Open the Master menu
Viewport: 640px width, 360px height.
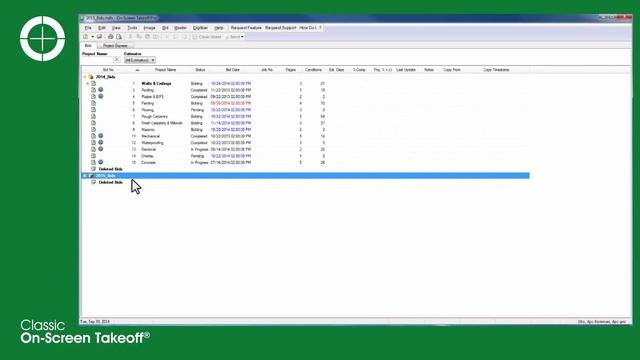(180, 28)
